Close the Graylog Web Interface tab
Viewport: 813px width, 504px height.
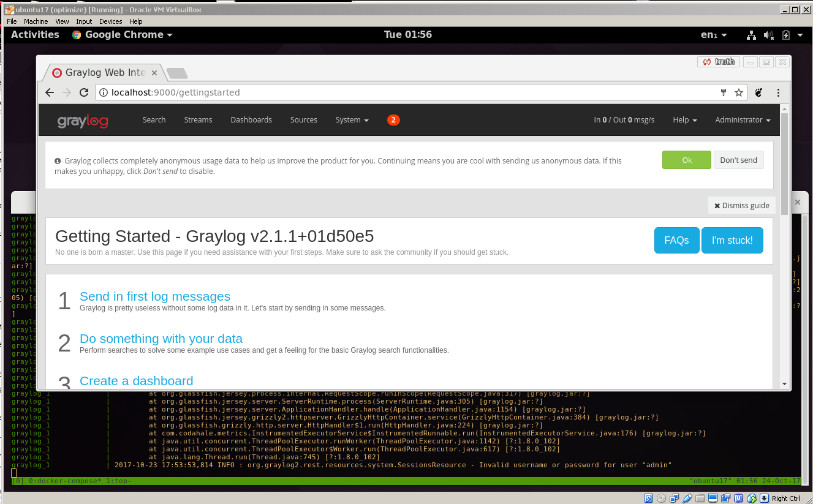pos(154,73)
